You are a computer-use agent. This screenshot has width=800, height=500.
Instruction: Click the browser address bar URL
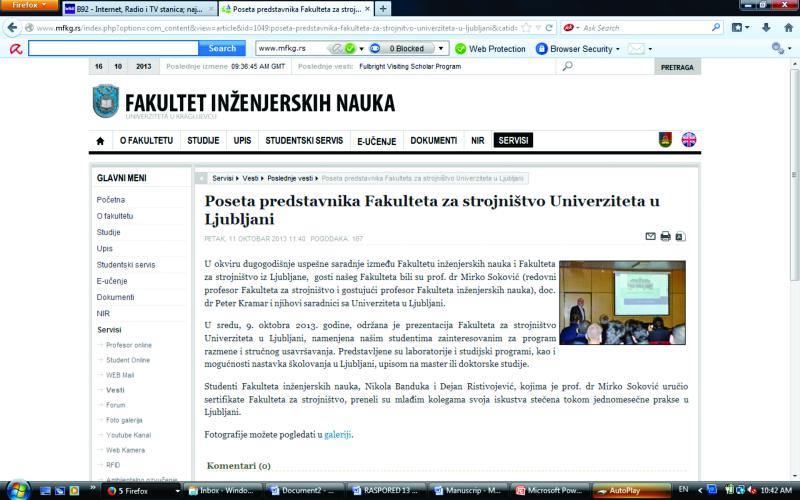(277, 28)
